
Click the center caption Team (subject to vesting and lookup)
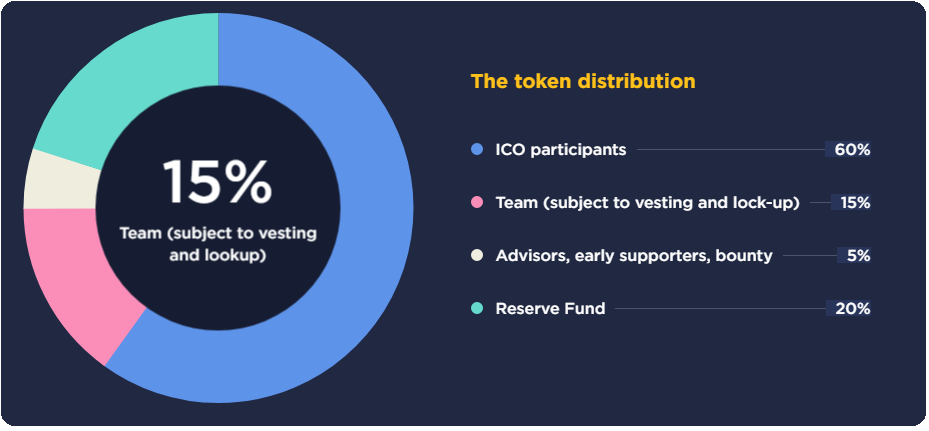coord(218,244)
